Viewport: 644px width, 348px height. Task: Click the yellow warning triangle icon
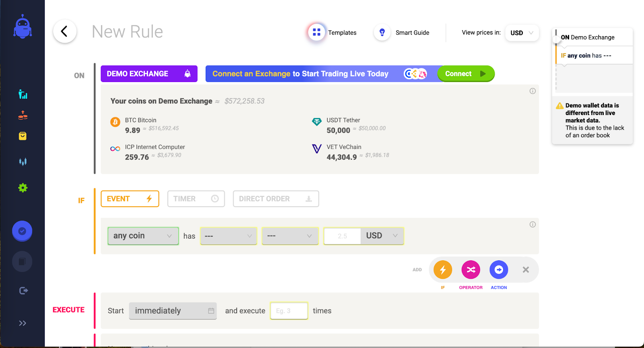(x=559, y=105)
